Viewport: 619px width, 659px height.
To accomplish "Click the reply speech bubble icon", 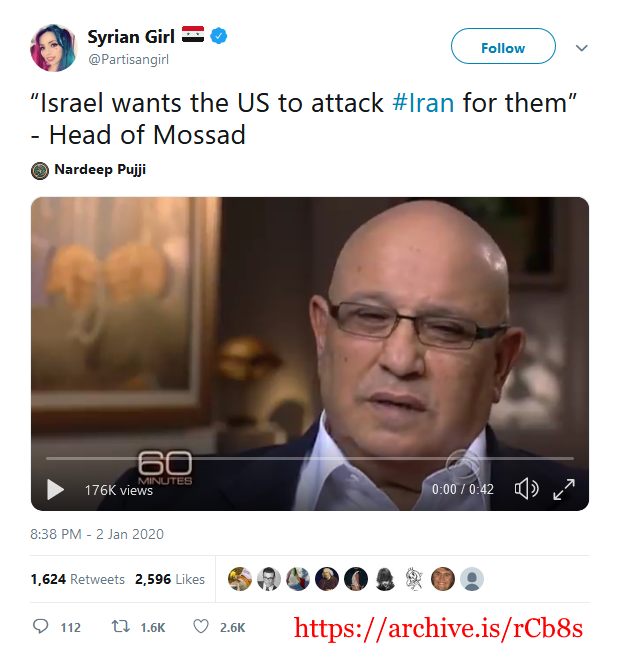I will click(40, 626).
